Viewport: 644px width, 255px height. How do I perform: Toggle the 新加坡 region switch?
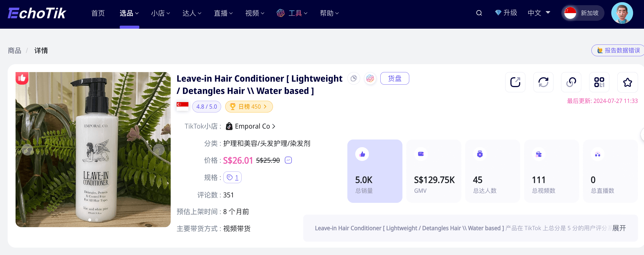pos(583,13)
